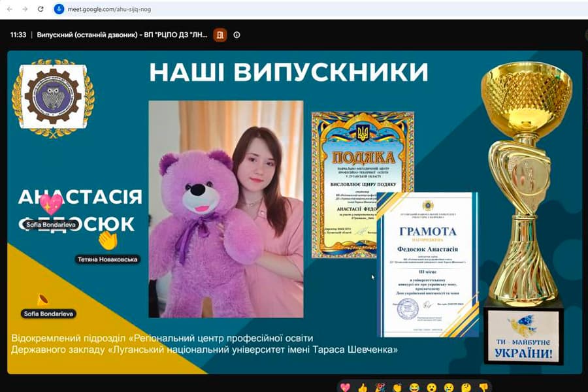
Task: Go back to previous browser page
Action: coord(10,9)
